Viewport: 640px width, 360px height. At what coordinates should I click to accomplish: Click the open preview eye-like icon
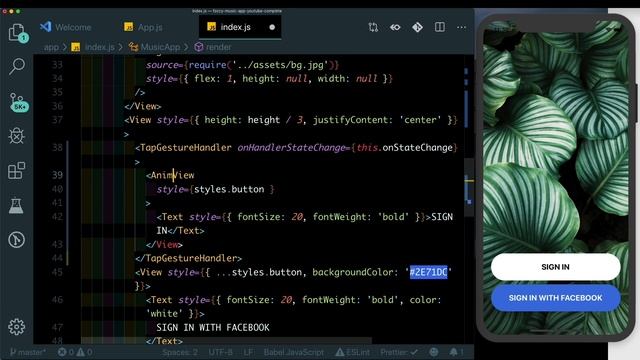(395, 27)
